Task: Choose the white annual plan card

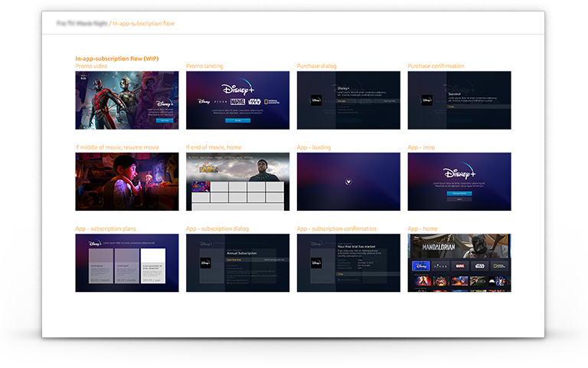Action: (153, 266)
